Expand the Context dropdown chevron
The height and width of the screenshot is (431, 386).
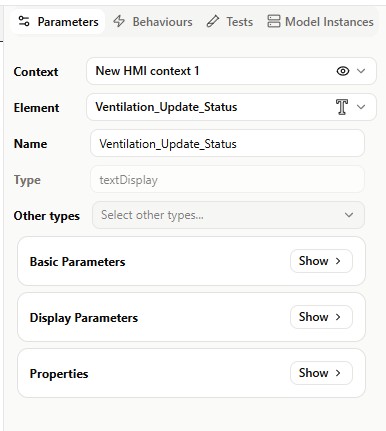coord(361,71)
